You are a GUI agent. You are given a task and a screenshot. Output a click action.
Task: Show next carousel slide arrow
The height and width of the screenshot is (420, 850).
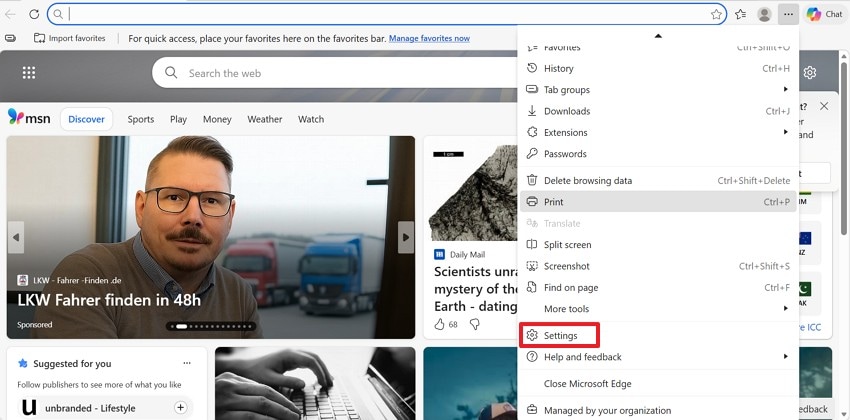pyautogui.click(x=405, y=237)
